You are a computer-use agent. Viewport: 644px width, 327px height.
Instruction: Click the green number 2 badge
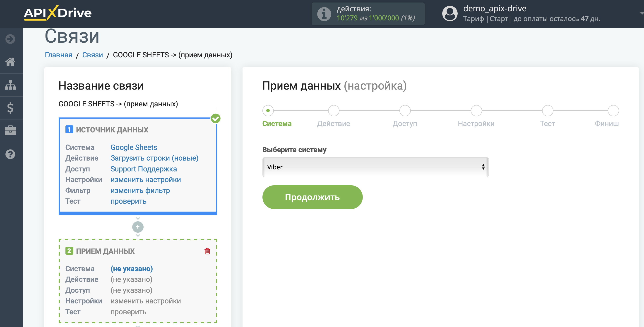pos(69,251)
